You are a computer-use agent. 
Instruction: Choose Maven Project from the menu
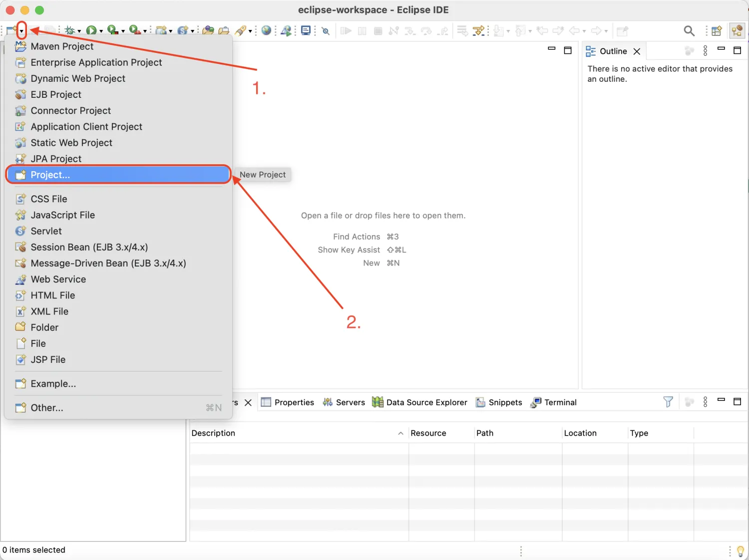pos(62,46)
